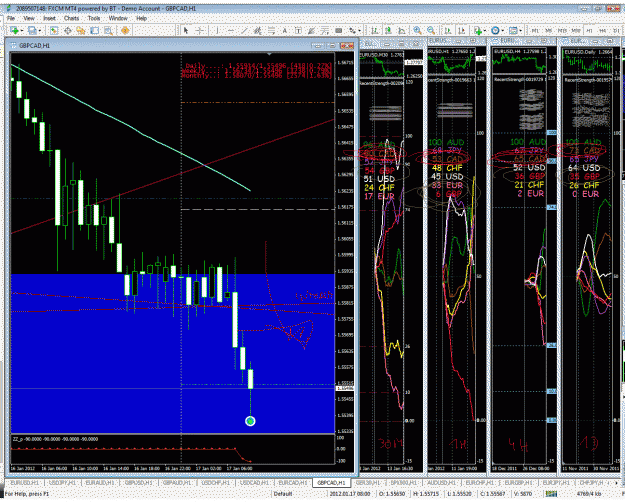The width and height of the screenshot is (625, 502).
Task: Open the File menu
Action: coord(11,18)
